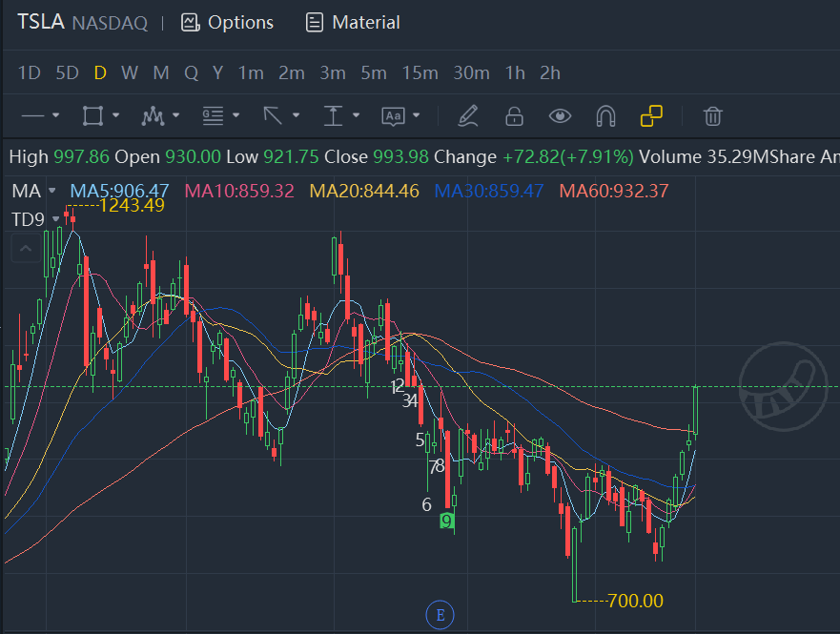The height and width of the screenshot is (634, 840).
Task: Open the Options chain view
Action: click(227, 23)
